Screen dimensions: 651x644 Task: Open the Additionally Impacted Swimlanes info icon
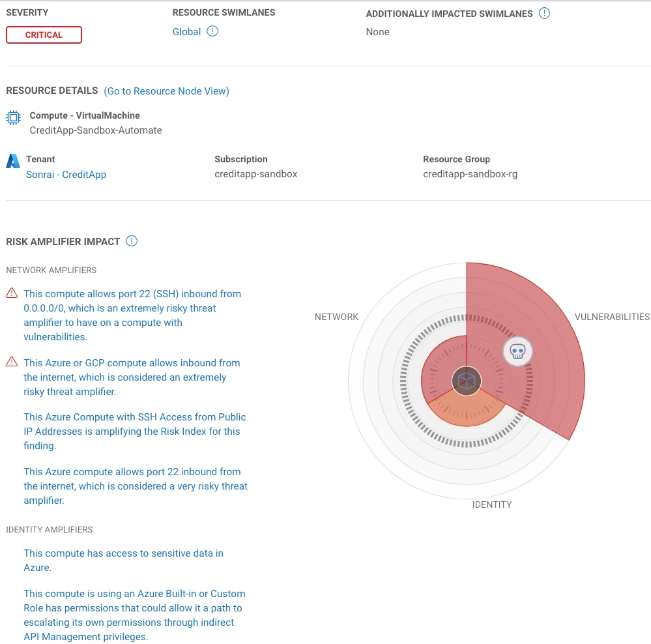[x=544, y=12]
